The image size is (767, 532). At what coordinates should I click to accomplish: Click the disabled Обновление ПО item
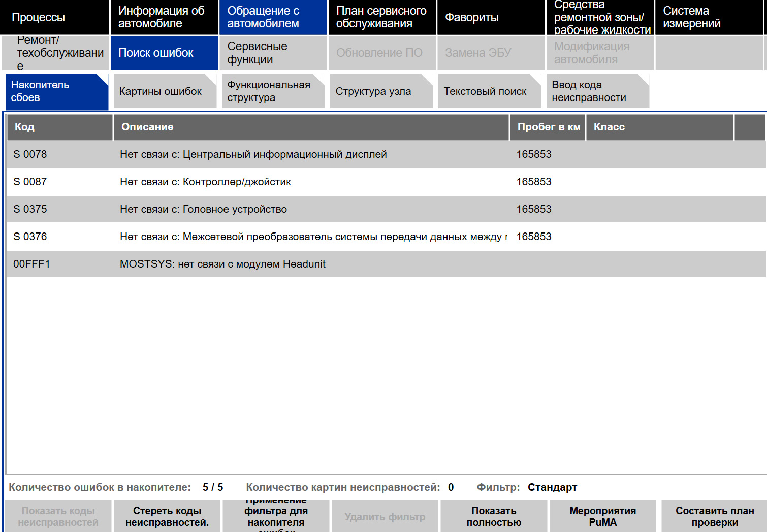click(x=382, y=53)
